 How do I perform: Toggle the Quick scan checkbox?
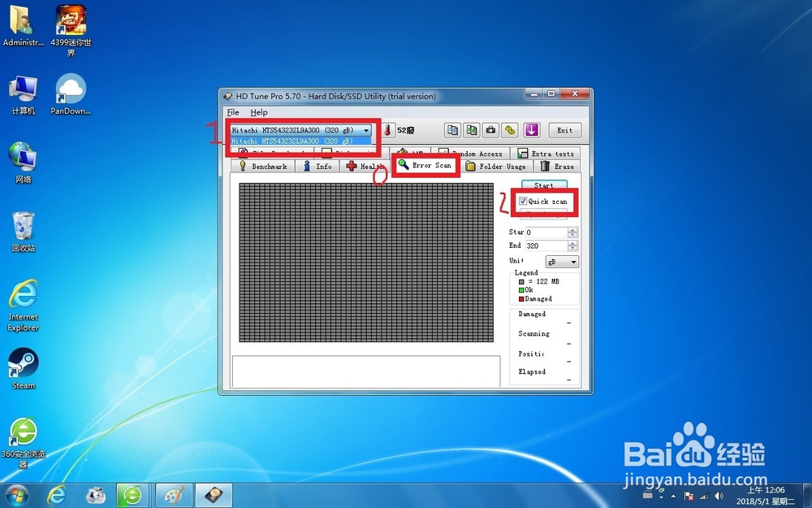523,201
